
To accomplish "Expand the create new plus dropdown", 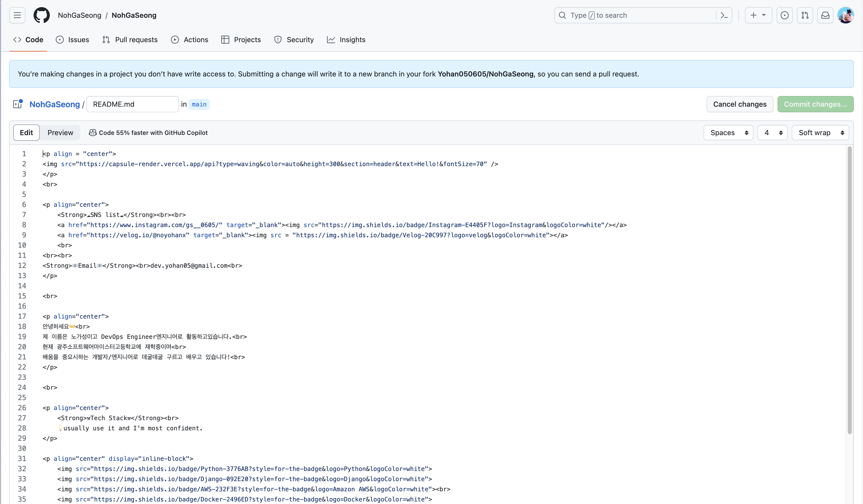I will pyautogui.click(x=758, y=15).
